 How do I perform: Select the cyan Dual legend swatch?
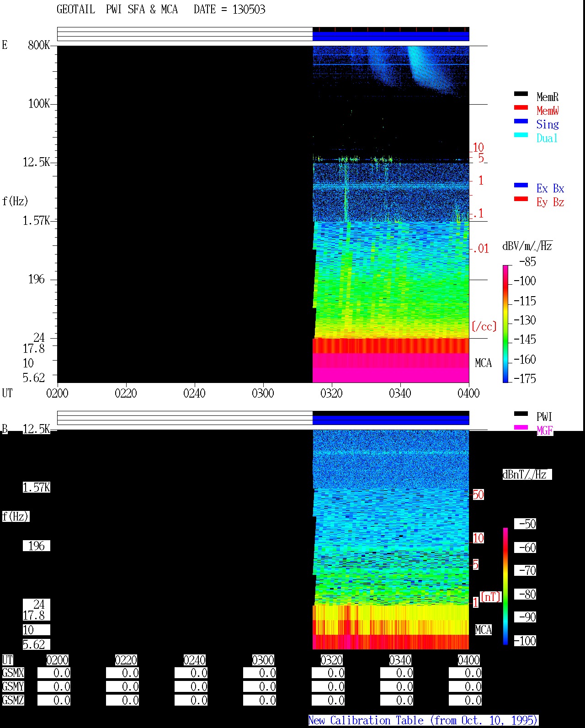521,135
